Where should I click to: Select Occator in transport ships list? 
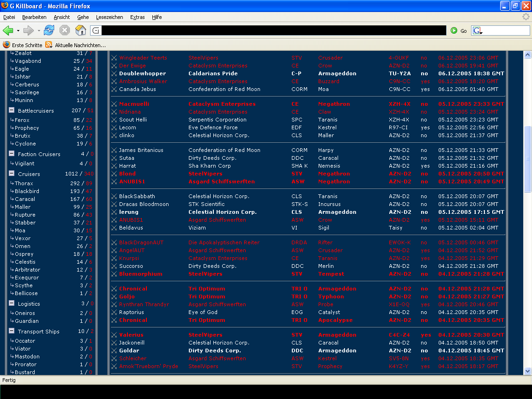pyautogui.click(x=25, y=341)
